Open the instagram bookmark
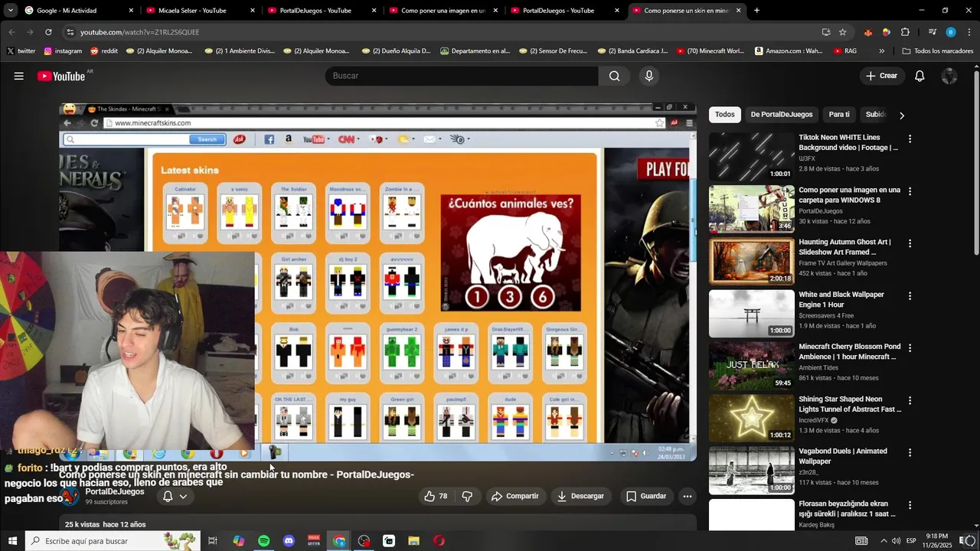 (x=63, y=51)
